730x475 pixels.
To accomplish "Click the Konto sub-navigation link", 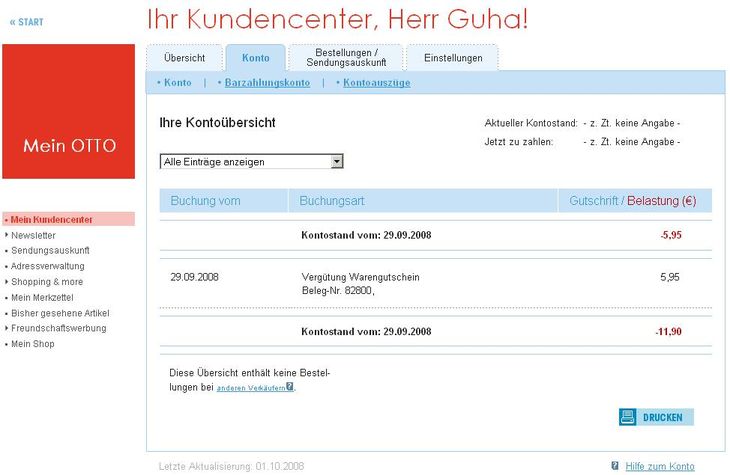I will [177, 83].
